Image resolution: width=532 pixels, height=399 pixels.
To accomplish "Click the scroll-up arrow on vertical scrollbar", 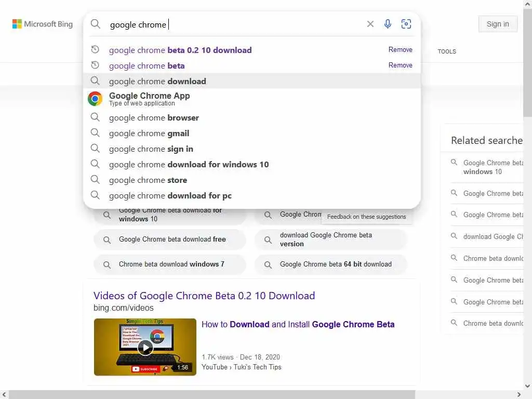I will click(x=528, y=4).
